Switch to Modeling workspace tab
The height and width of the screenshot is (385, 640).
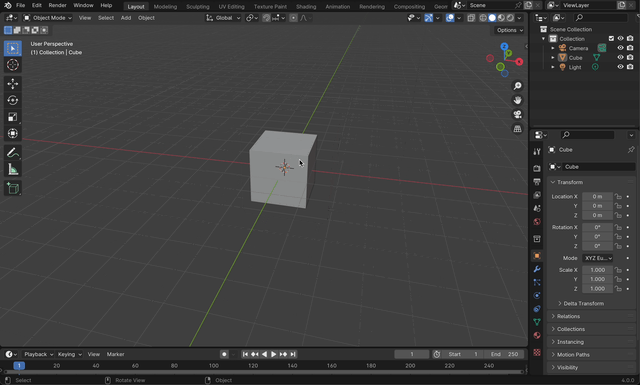[165, 7]
